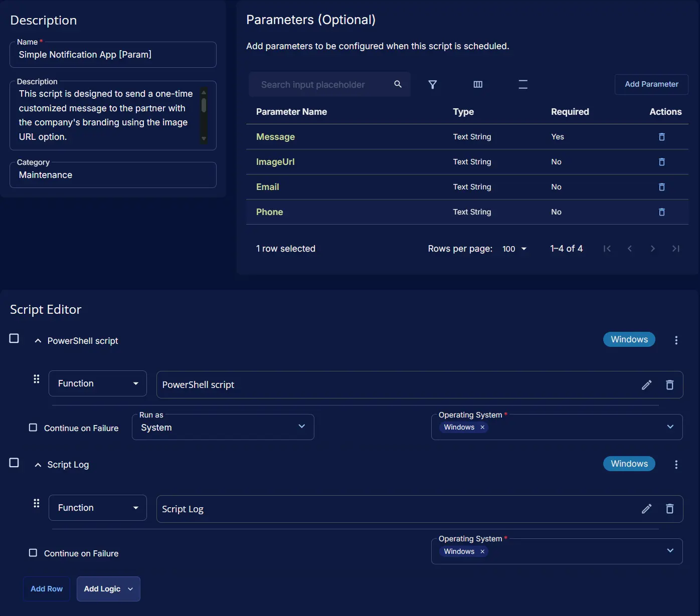This screenshot has width=700, height=616.
Task: Click 'Text String' type in ImageUrl row
Action: point(472,162)
